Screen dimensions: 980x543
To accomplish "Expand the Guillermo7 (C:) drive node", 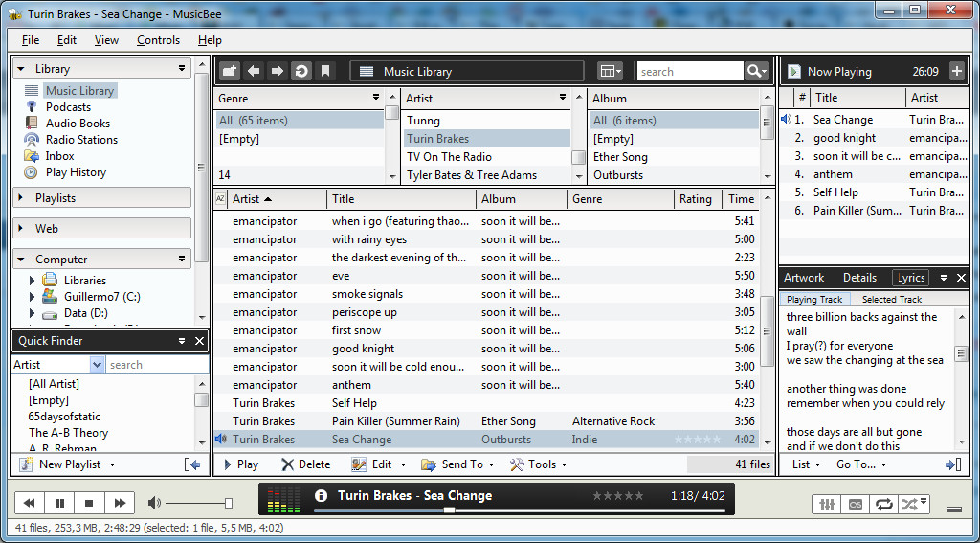I will pyautogui.click(x=33, y=297).
